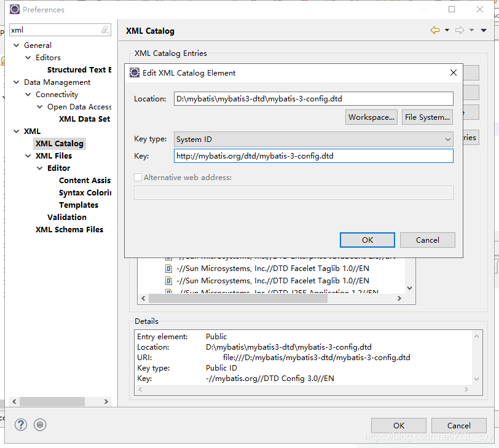
Task: Confirm with OK in Edit XML Catalog dialog
Action: pyautogui.click(x=367, y=240)
